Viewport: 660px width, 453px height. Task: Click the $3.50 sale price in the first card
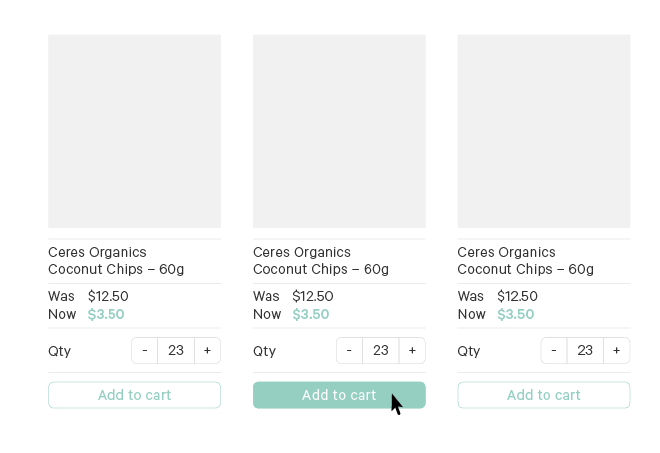pyautogui.click(x=106, y=314)
